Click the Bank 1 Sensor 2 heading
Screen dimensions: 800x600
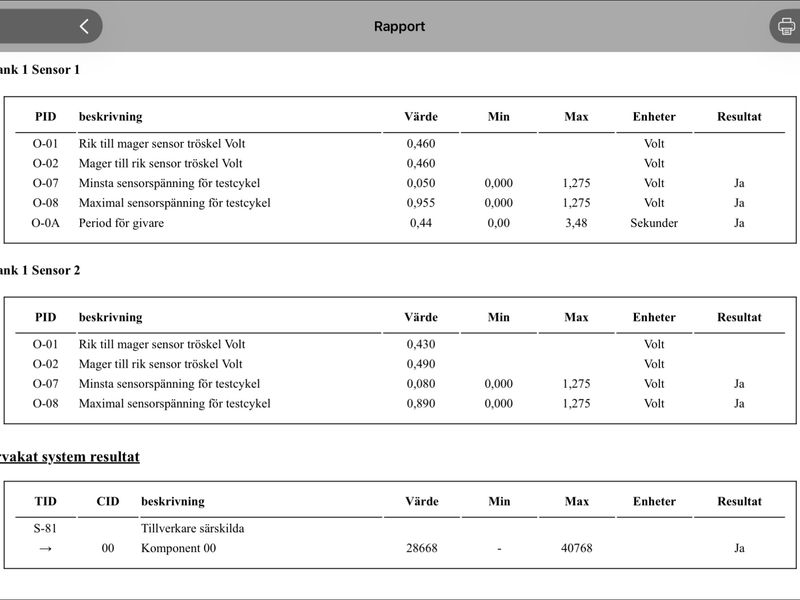click(x=40, y=270)
